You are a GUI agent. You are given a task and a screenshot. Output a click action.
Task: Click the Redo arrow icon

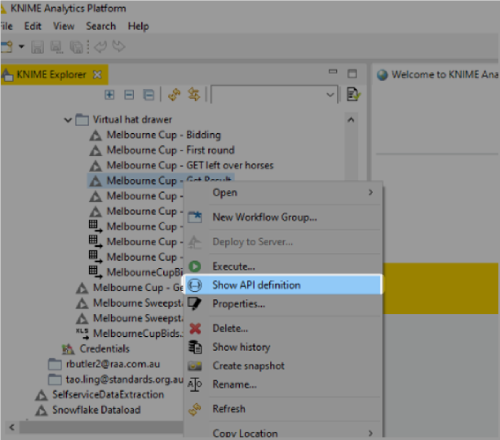point(119,46)
